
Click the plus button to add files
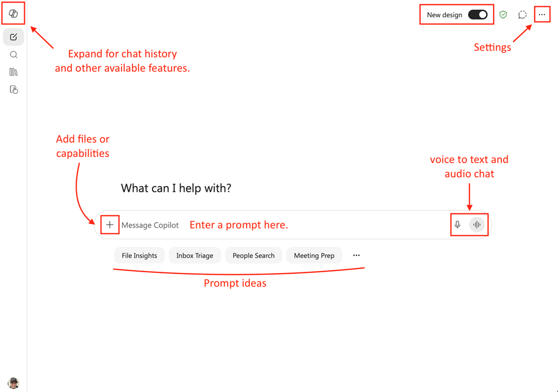click(110, 225)
